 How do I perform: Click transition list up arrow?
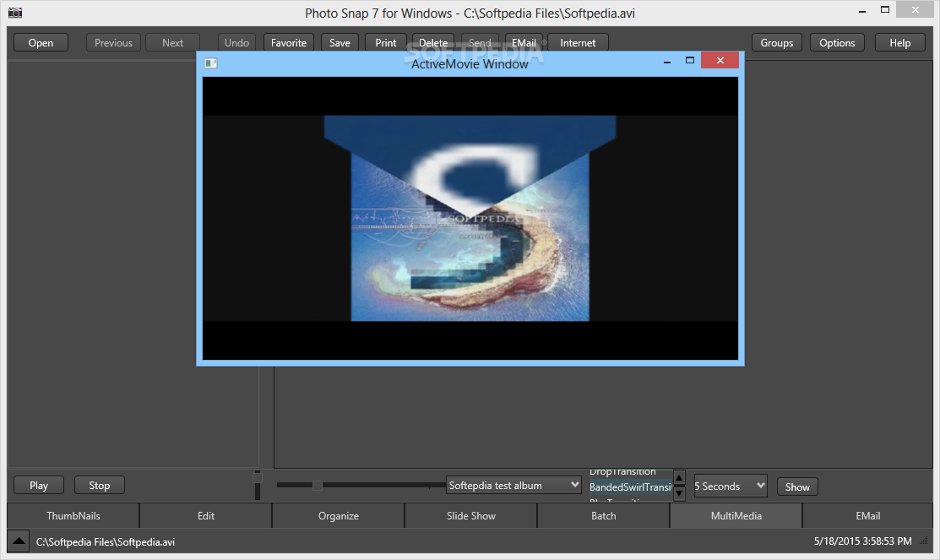click(679, 478)
